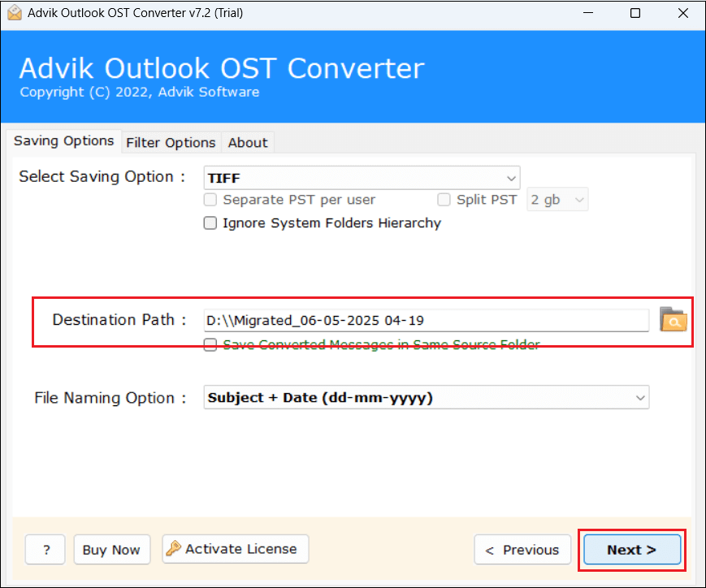The width and height of the screenshot is (706, 588).
Task: Check the Separate PST per user option
Action: point(210,200)
